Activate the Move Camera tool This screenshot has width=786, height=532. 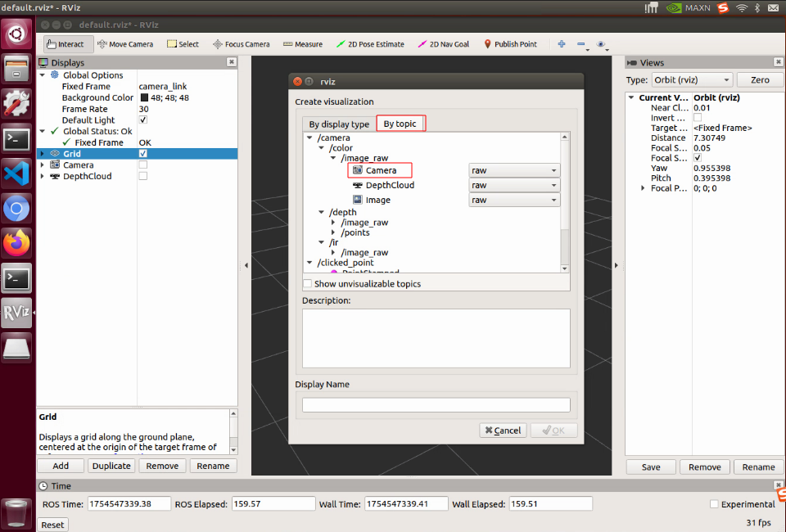(x=125, y=44)
